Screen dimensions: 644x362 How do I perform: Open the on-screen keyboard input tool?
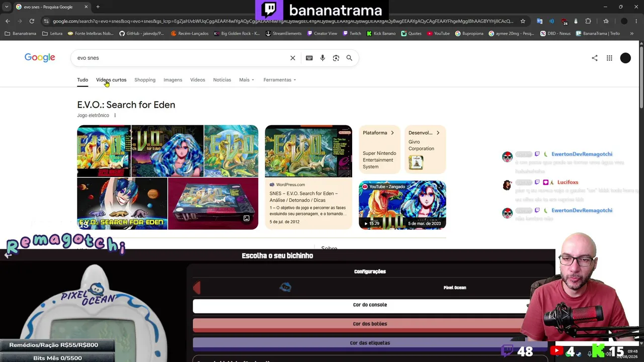(309, 58)
